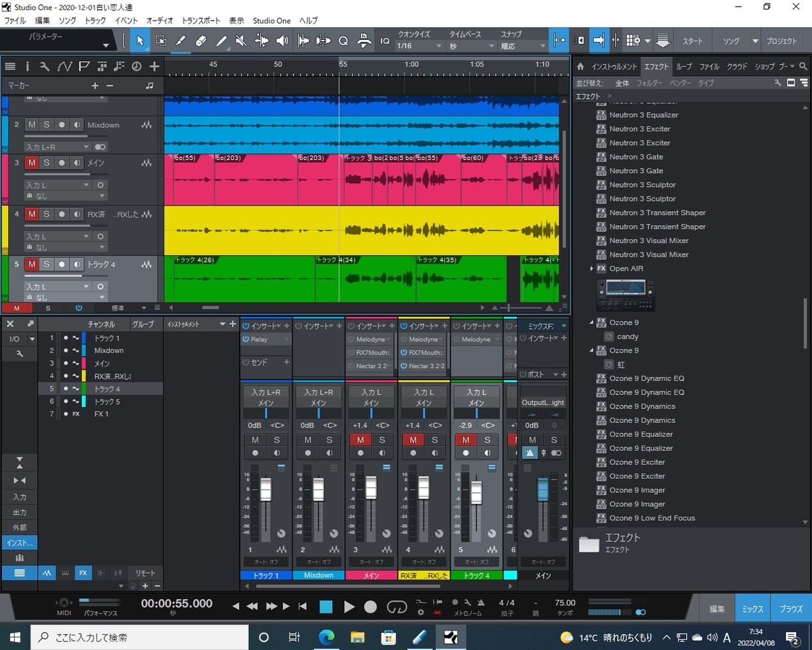Toggle record arm on トラック 4 track
The image size is (812, 650).
click(62, 264)
